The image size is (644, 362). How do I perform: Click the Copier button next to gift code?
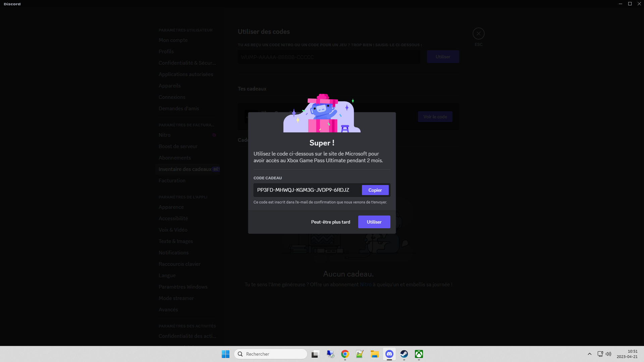375,190
